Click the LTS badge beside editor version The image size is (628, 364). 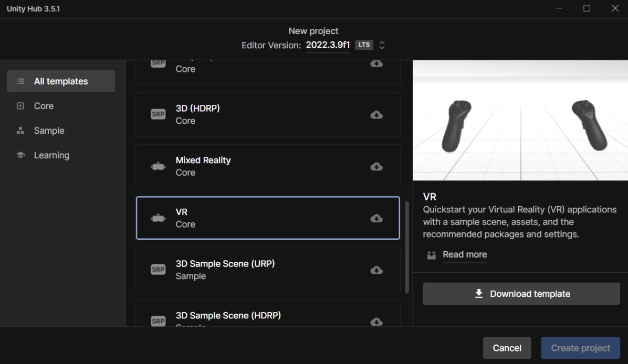tap(364, 45)
